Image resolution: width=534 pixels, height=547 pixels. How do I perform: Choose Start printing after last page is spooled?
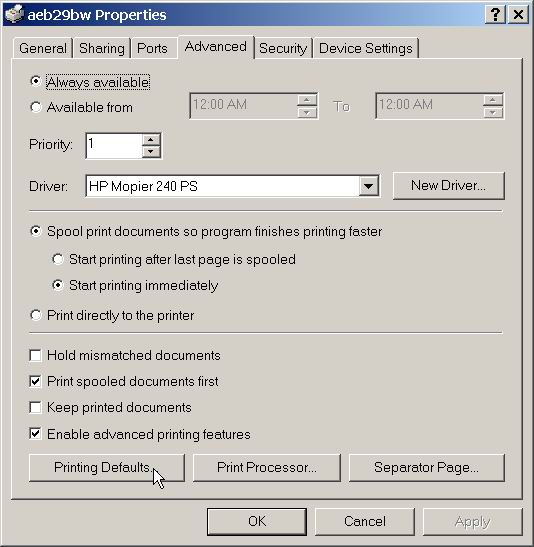pyautogui.click(x=58, y=259)
